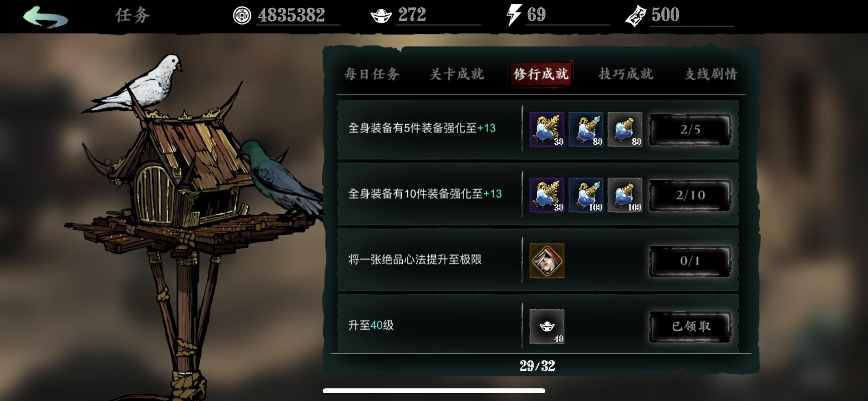Tap the masked character card reward icon
This screenshot has width=868, height=401.
pos(547,261)
